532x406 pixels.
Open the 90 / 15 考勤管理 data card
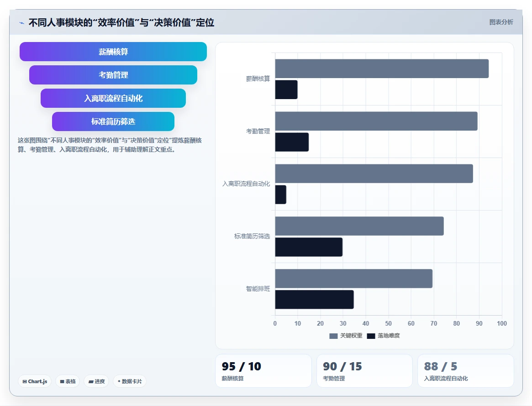coord(364,371)
